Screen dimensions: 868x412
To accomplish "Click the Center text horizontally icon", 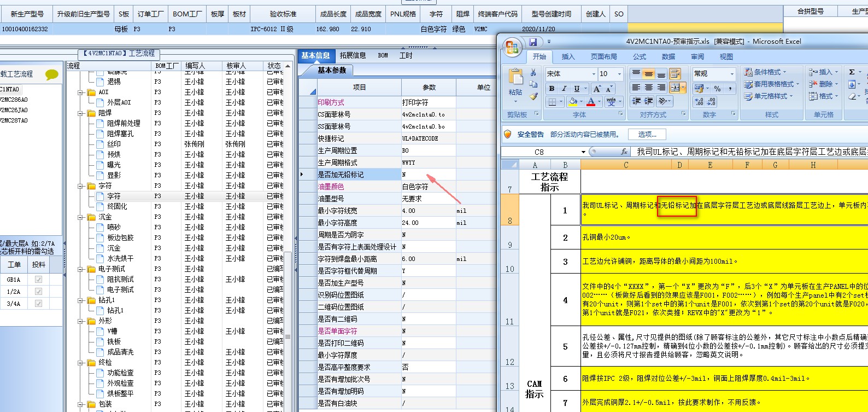I will point(648,88).
